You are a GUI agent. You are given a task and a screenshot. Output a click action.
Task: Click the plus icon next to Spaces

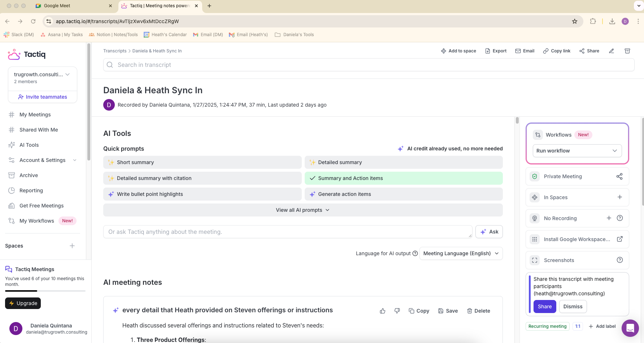(72, 246)
